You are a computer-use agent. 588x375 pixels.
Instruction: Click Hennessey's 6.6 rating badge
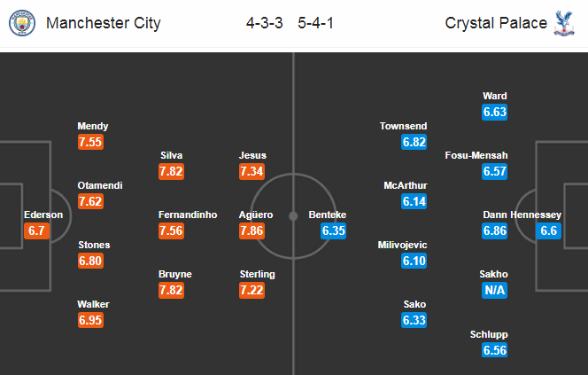click(549, 230)
